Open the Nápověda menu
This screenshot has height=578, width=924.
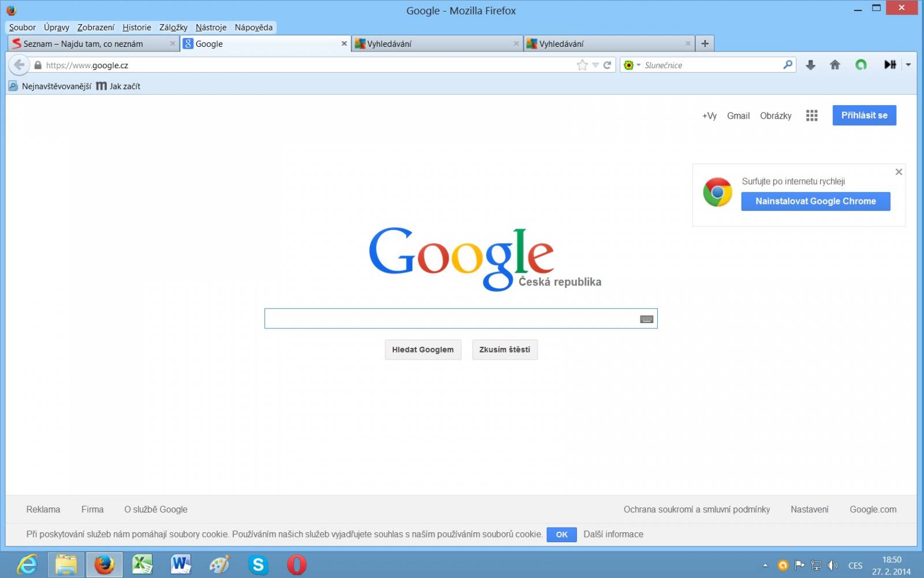coord(254,27)
